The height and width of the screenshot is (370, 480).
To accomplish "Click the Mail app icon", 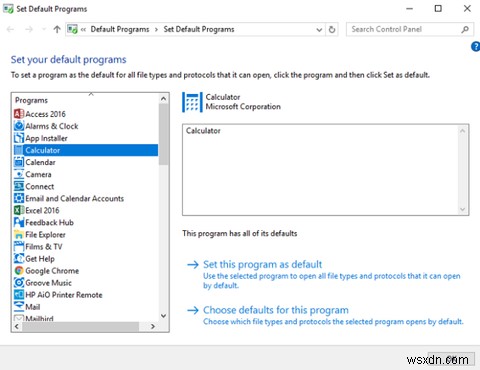I will click(x=19, y=307).
